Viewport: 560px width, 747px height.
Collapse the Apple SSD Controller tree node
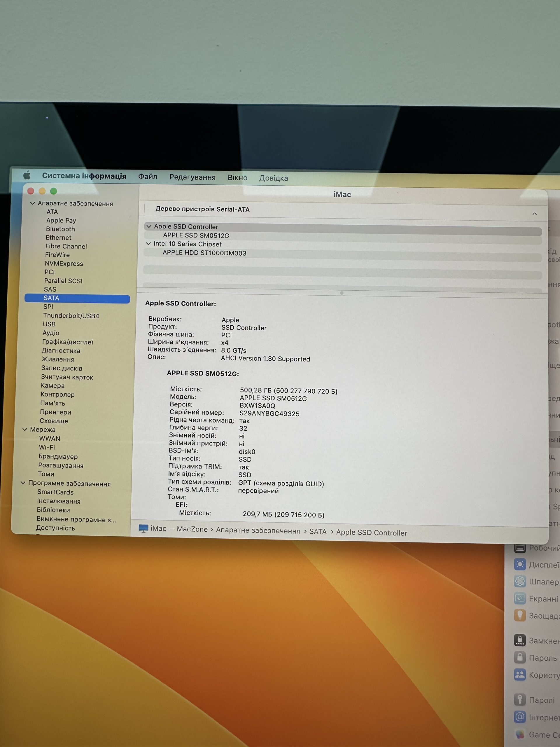tap(149, 226)
